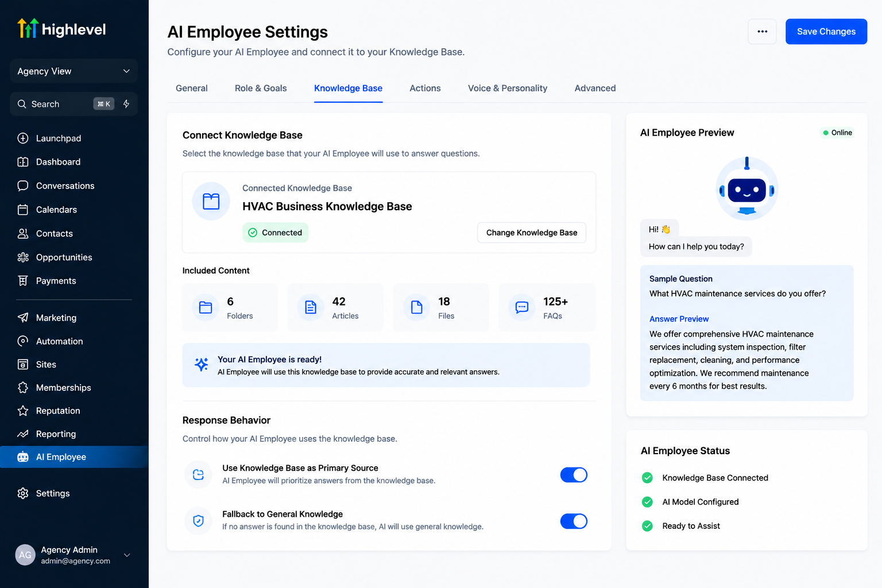Open Voice & Personality tab
The image size is (882, 588).
tap(508, 88)
